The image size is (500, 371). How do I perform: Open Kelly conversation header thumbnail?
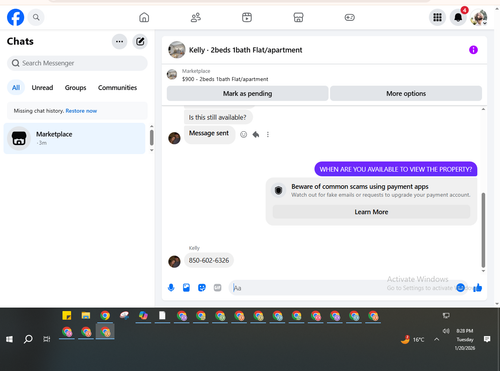(177, 50)
